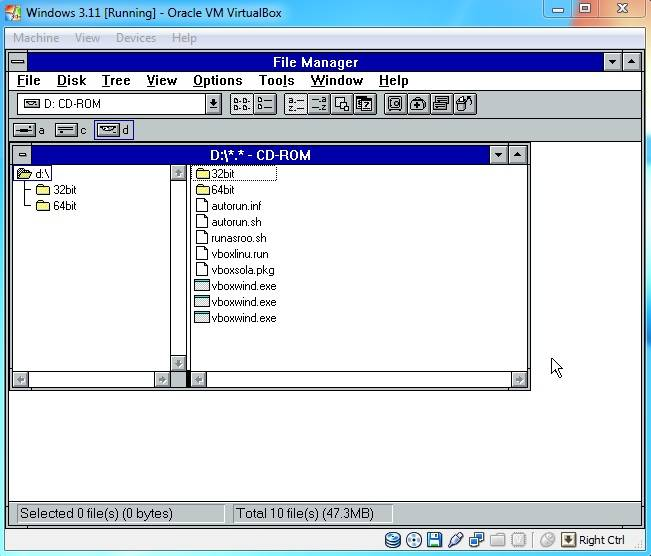The height and width of the screenshot is (556, 651).
Task: Open the VirtualBox Devices menu
Action: 136,38
